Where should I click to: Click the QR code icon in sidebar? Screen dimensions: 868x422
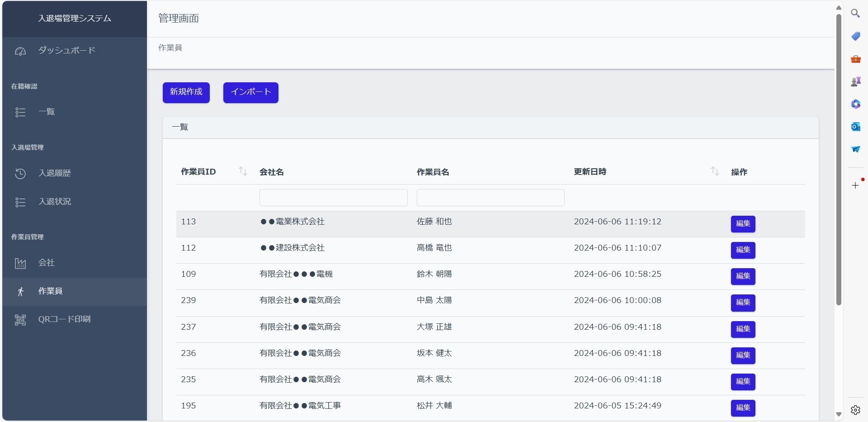point(20,320)
